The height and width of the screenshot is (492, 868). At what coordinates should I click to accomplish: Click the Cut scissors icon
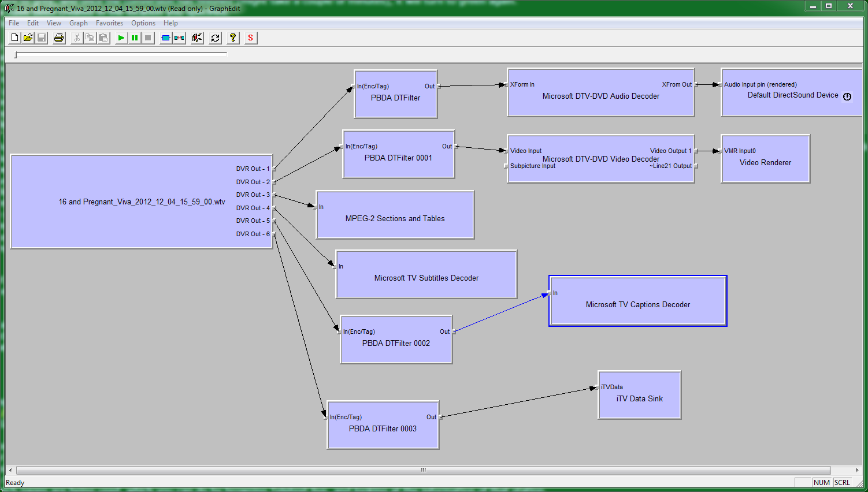click(76, 38)
